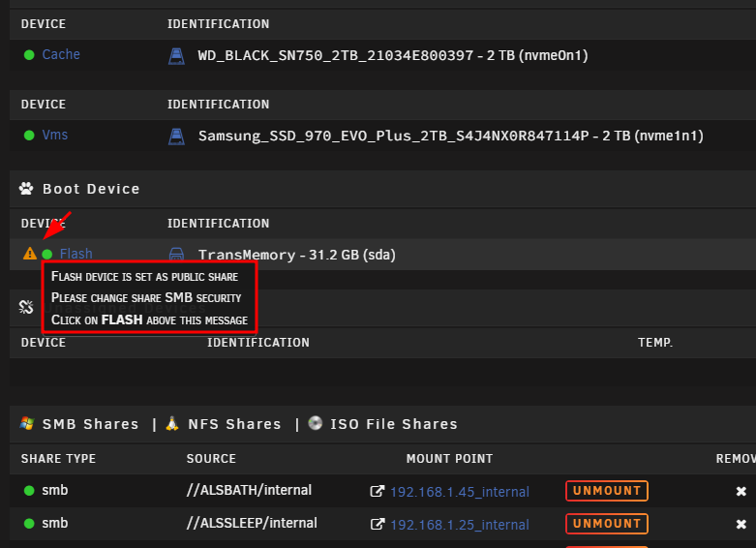Click the drive icon beside Samsung_SSD_970_EVO_Plus
The image size is (756, 548).
click(x=176, y=137)
